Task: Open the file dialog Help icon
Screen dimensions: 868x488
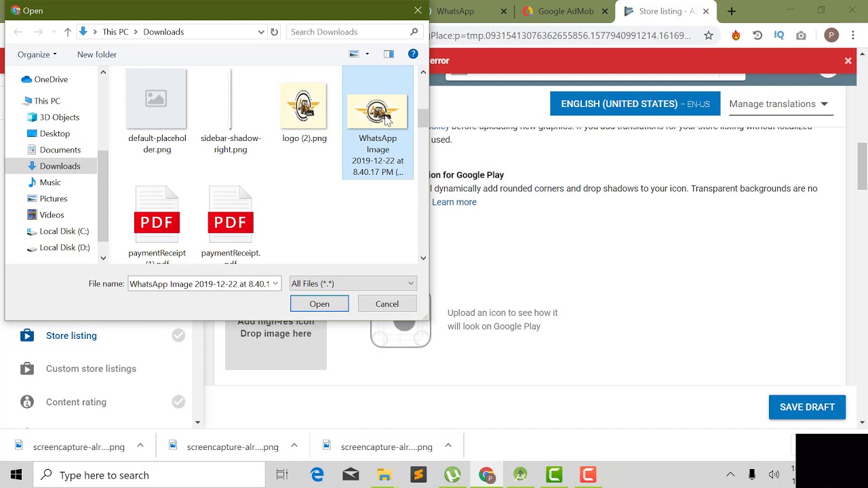Action: tap(413, 54)
